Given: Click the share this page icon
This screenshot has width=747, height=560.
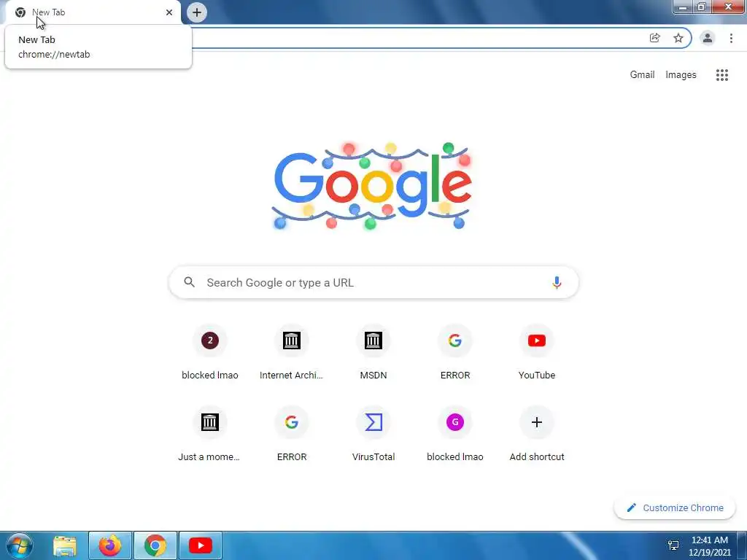Looking at the screenshot, I should [x=654, y=38].
